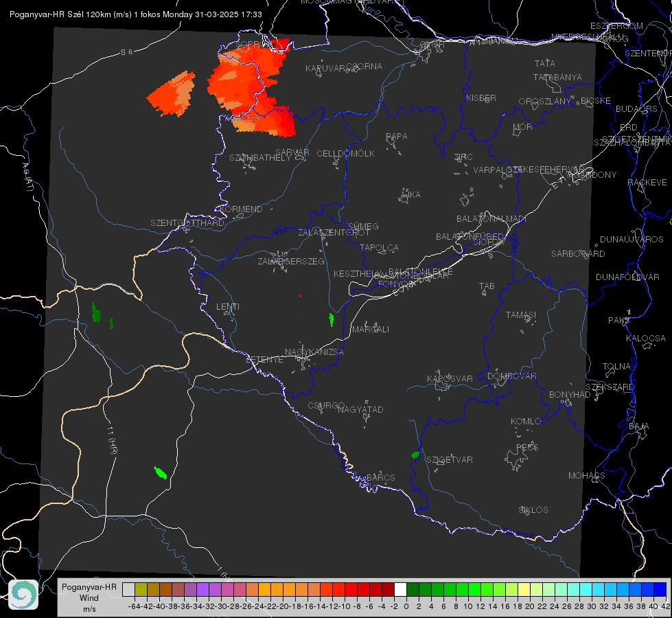Viewport: 672px width, 618px height.
Task: Click the KALOCSA city label
Action: [x=646, y=339]
